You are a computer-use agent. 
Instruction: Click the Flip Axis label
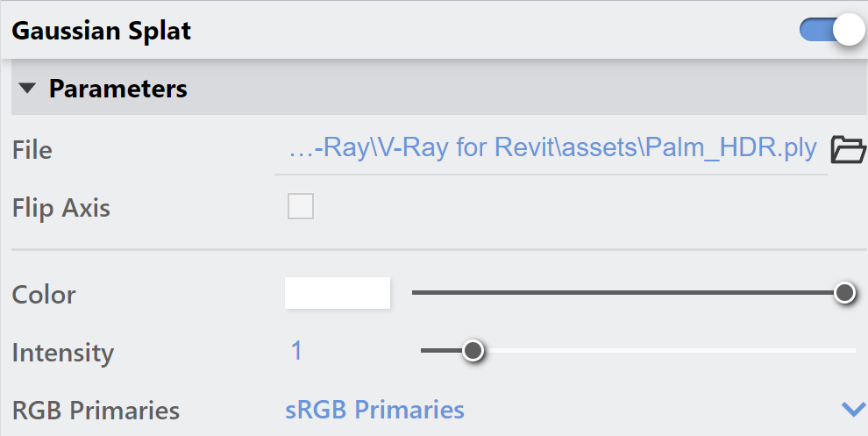(x=61, y=208)
